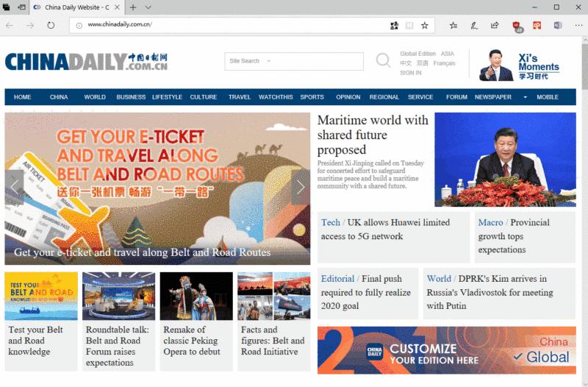Open the HOME menu item

[23, 97]
